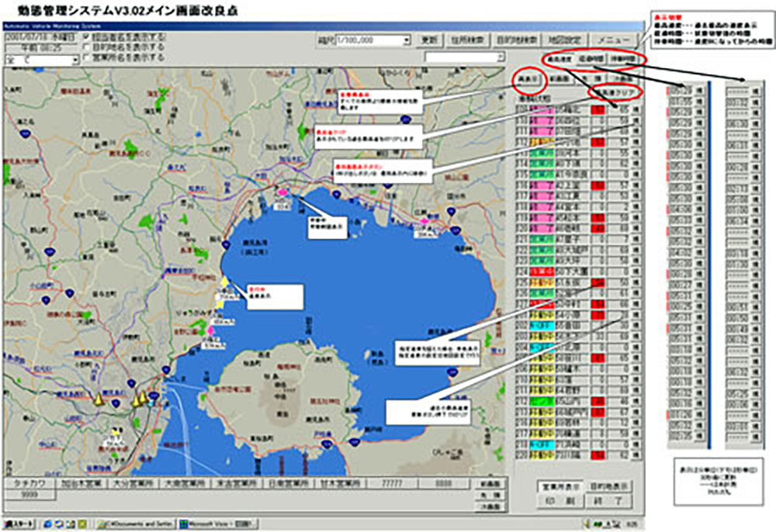Switch to Microsoft Visio taskbar item
This screenshot has width=776, height=532.
coord(218,524)
